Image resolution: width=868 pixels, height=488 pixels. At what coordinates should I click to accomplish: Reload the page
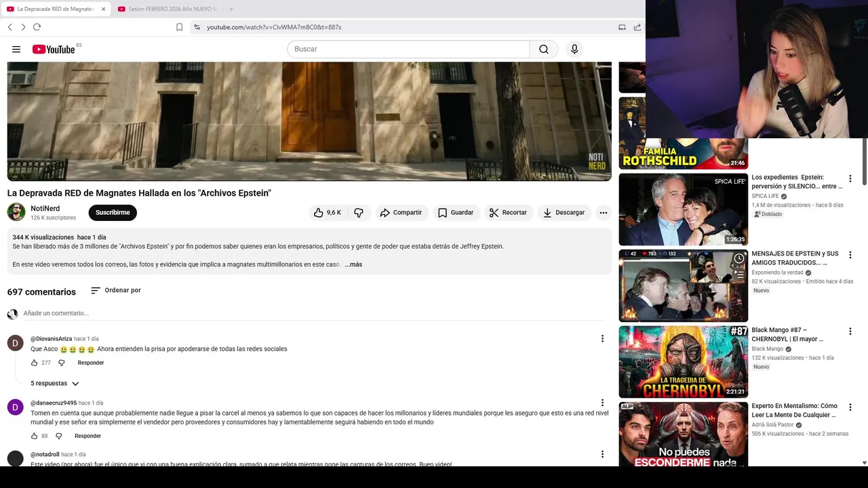click(x=37, y=27)
